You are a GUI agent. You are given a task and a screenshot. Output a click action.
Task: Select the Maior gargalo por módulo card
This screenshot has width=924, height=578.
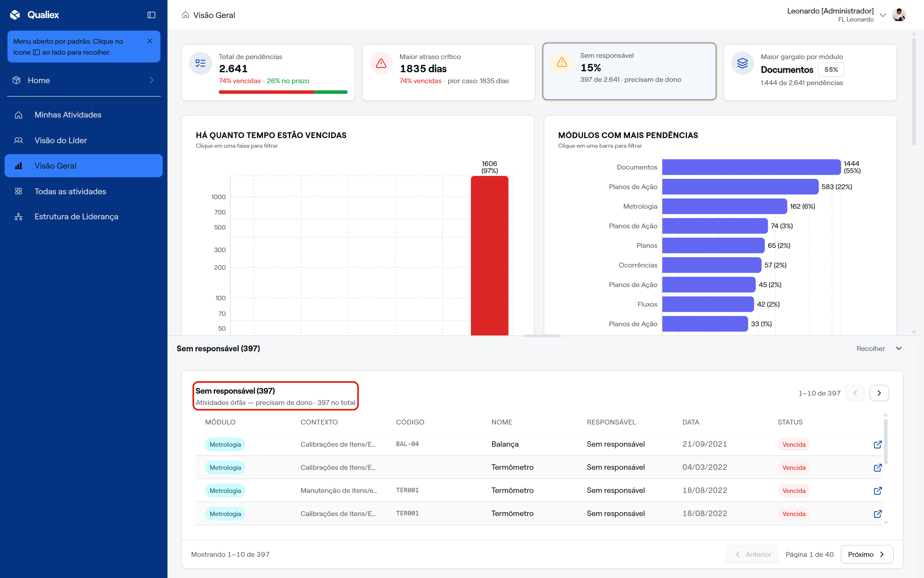pos(810,73)
